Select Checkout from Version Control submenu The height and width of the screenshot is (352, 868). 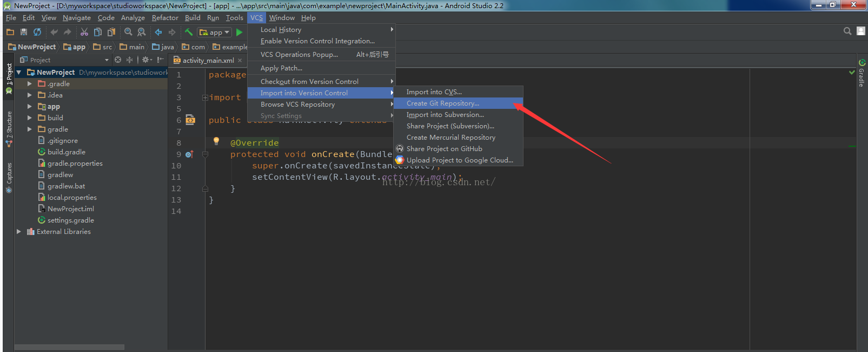tap(321, 82)
